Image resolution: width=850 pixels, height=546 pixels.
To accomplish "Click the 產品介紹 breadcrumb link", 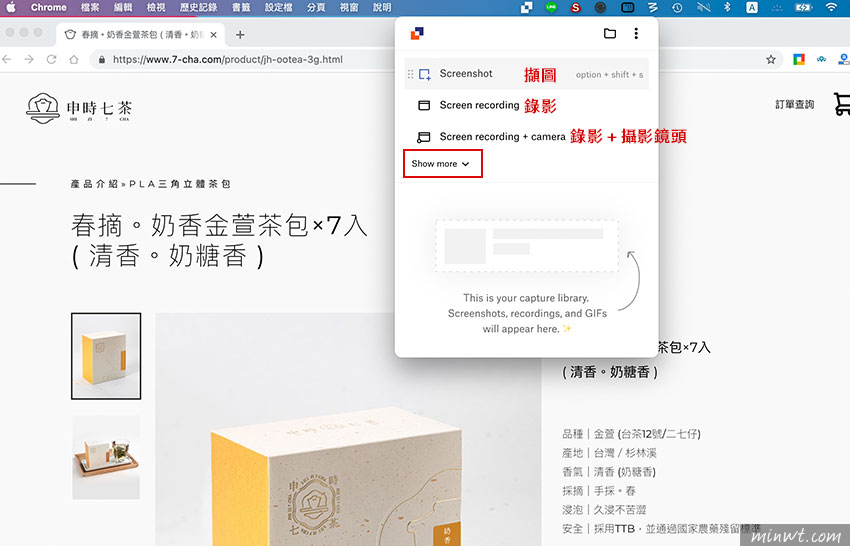I will tap(94, 184).
